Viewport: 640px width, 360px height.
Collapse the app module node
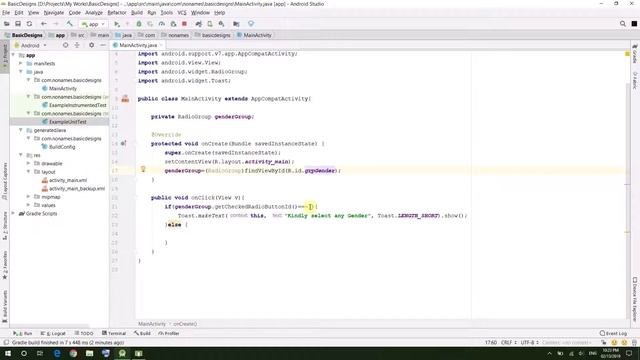coord(13,55)
